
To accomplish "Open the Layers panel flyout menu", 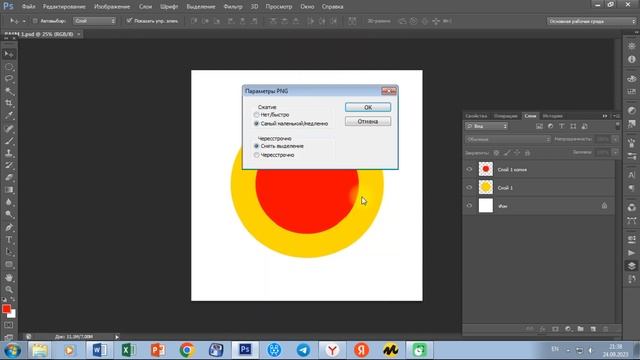I will (x=616, y=116).
